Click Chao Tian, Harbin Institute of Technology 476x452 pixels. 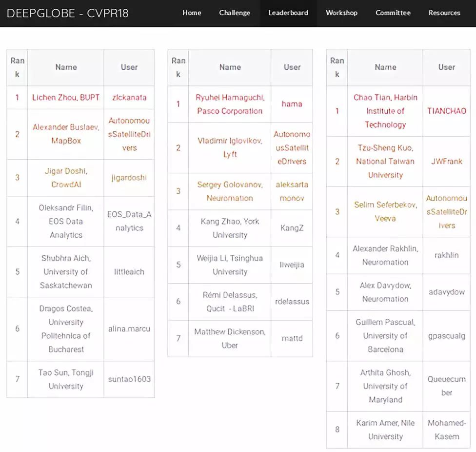pyautogui.click(x=385, y=111)
